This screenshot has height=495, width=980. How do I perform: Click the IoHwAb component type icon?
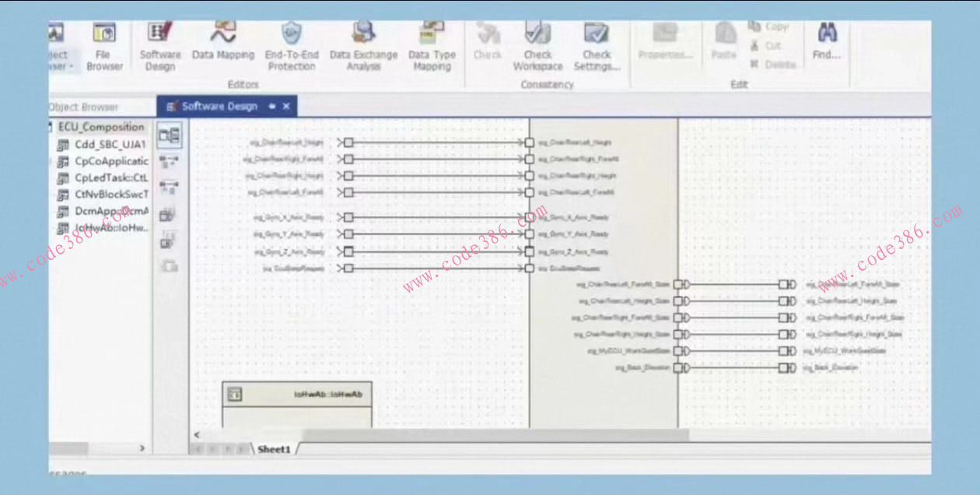pyautogui.click(x=234, y=395)
